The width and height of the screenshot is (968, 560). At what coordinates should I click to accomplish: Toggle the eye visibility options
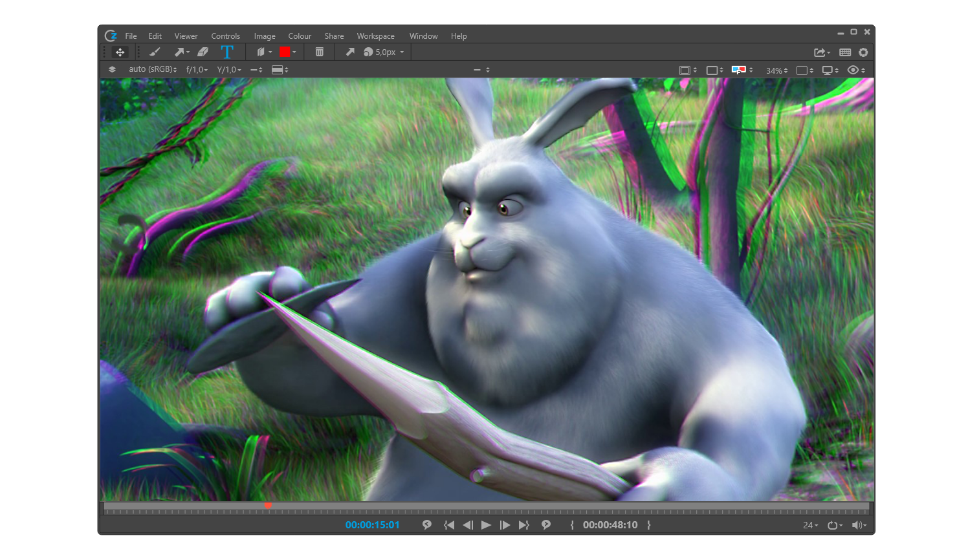click(856, 70)
